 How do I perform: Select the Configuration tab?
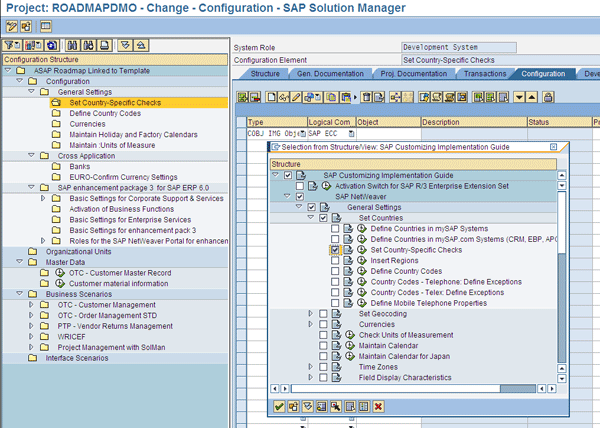(x=543, y=74)
